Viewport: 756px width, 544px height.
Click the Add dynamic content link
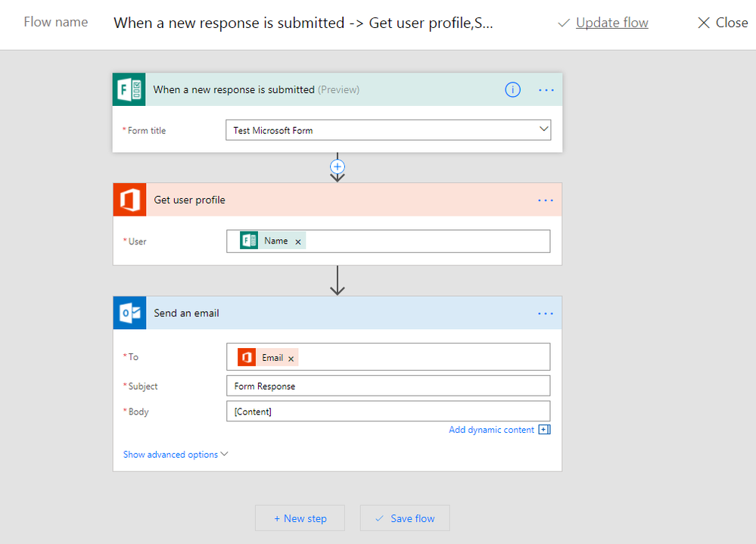pos(491,430)
